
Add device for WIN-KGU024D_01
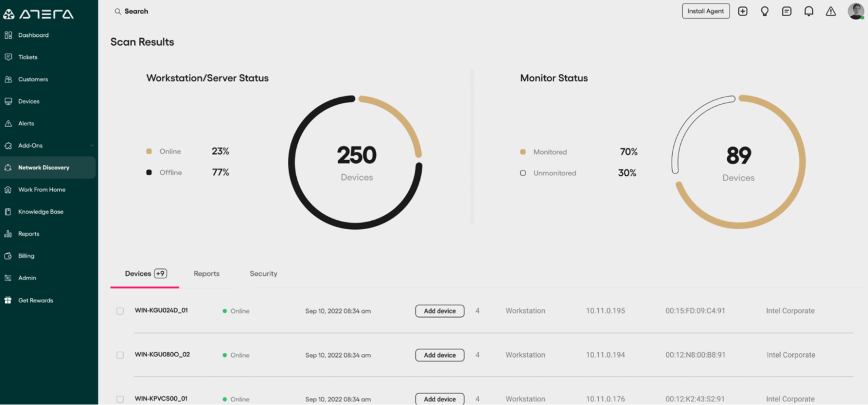pos(439,311)
